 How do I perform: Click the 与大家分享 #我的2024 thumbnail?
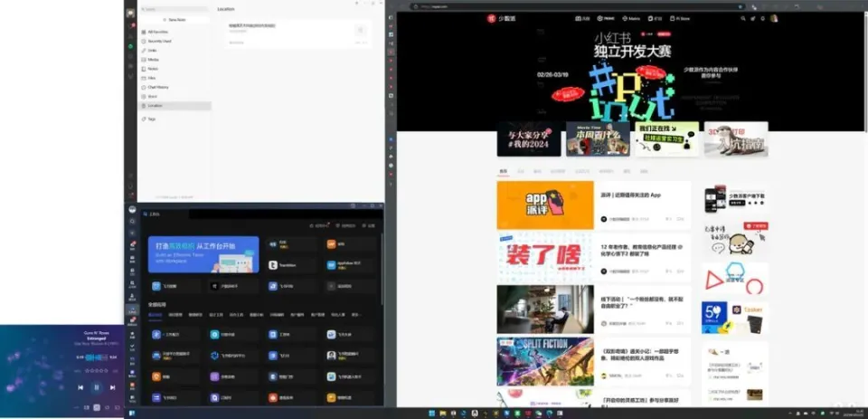click(x=528, y=139)
